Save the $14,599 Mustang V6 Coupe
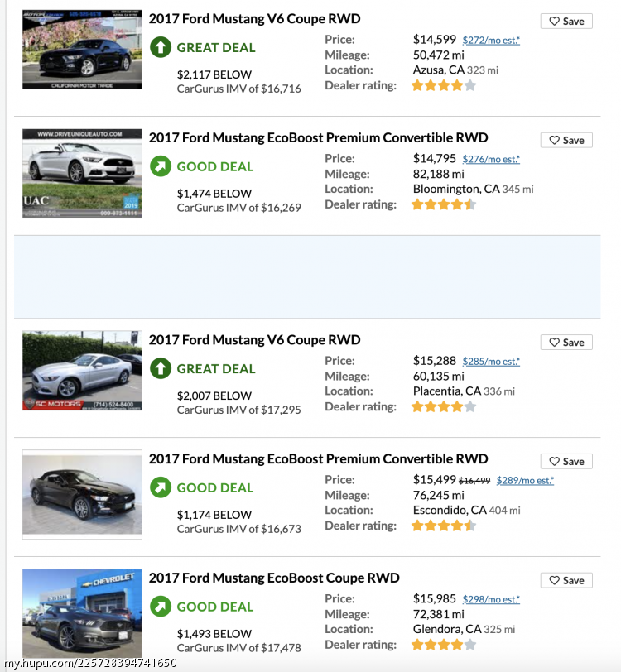621x672 pixels. pyautogui.click(x=566, y=21)
